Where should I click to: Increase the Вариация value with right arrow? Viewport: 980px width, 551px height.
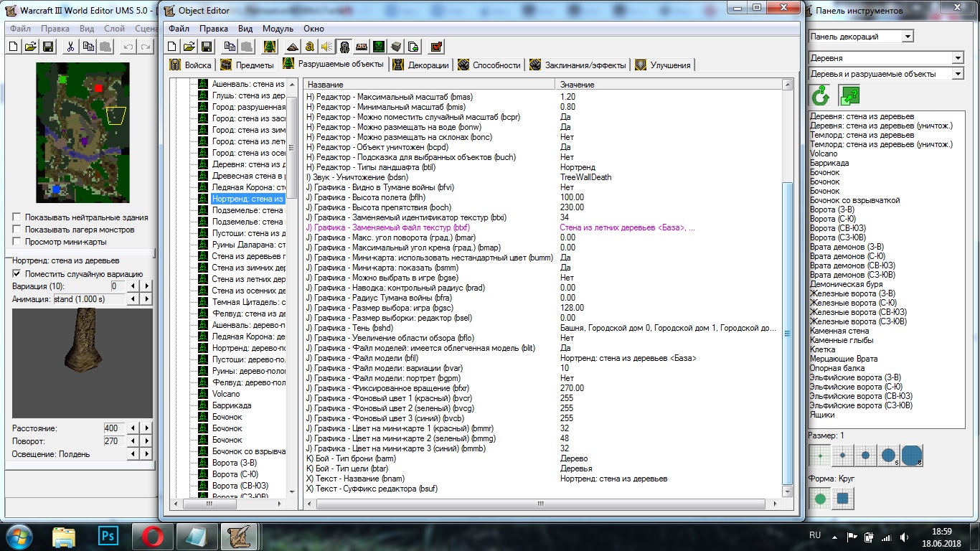[146, 286]
